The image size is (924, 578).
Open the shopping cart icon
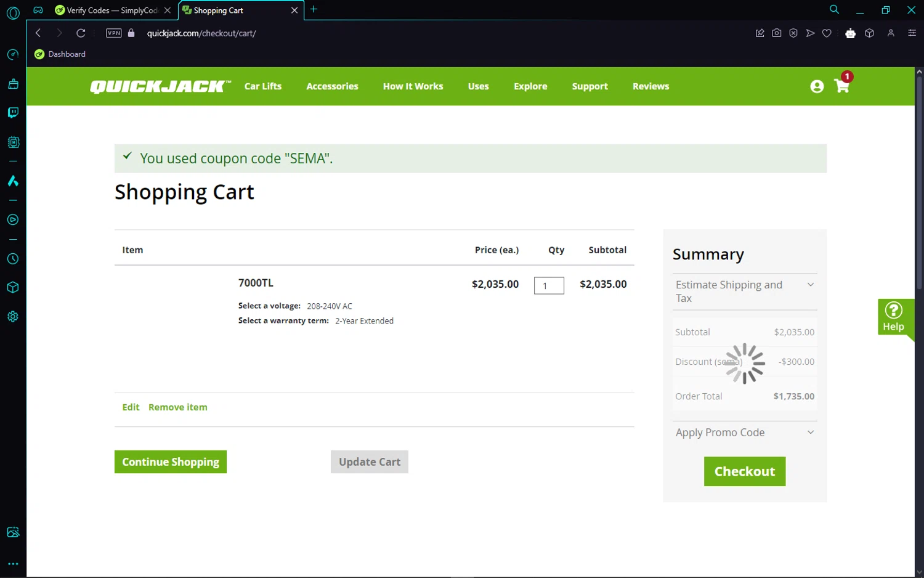842,86
